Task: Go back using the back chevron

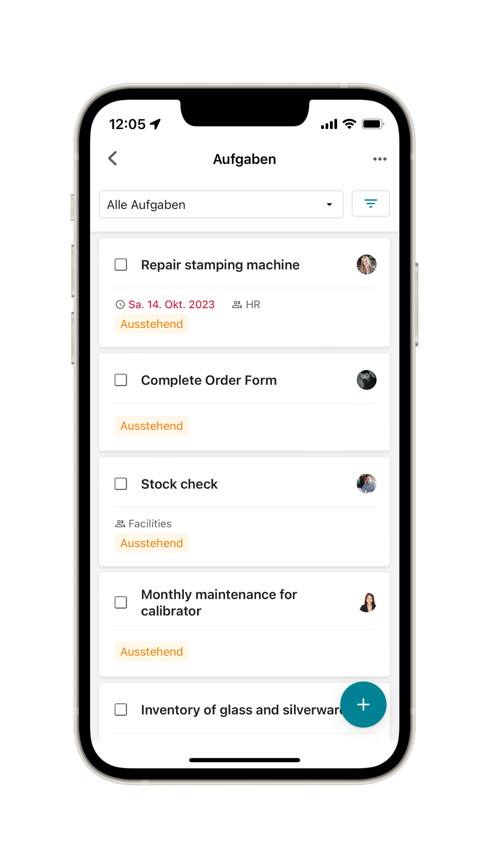Action: click(113, 158)
